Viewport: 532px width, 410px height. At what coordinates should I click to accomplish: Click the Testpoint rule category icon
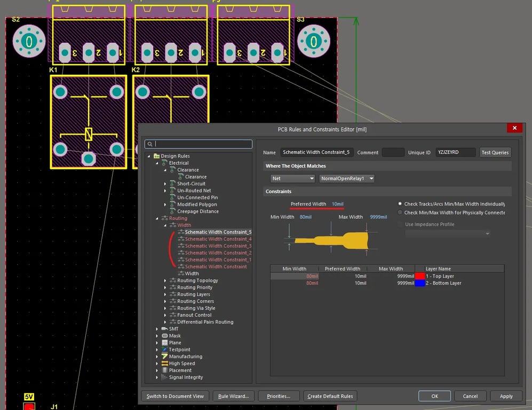(164, 350)
